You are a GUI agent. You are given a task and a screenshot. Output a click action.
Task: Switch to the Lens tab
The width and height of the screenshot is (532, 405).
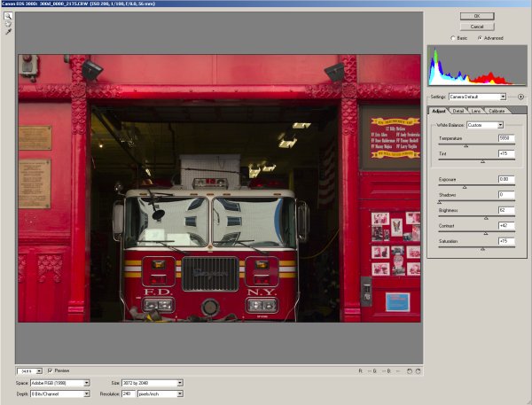point(475,111)
